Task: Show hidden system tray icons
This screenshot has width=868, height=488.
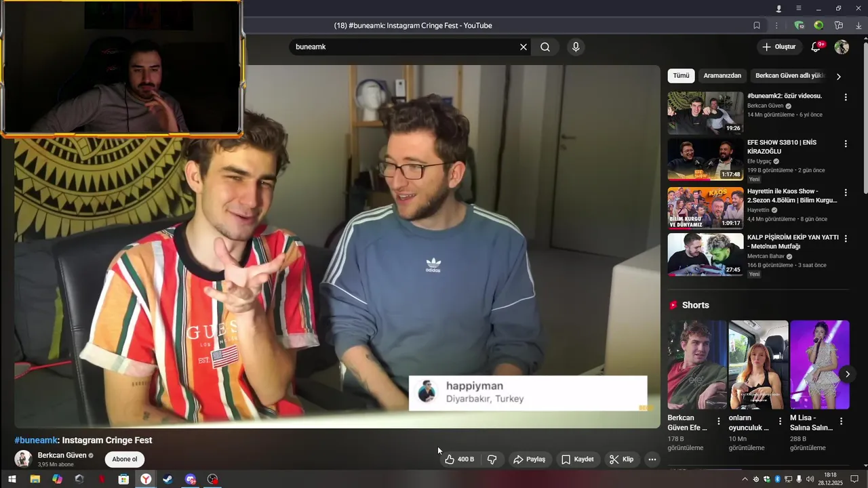Action: [x=745, y=479]
